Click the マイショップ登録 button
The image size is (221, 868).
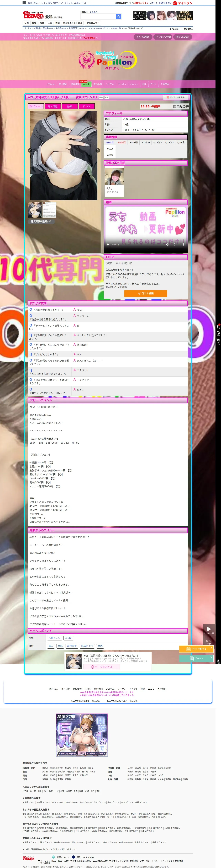point(163,37)
